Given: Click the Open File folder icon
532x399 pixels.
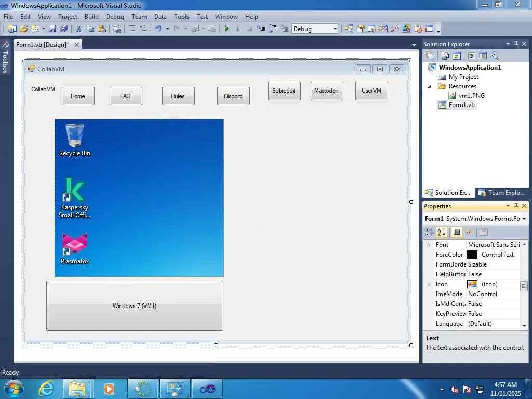Looking at the screenshot, I should point(24,29).
